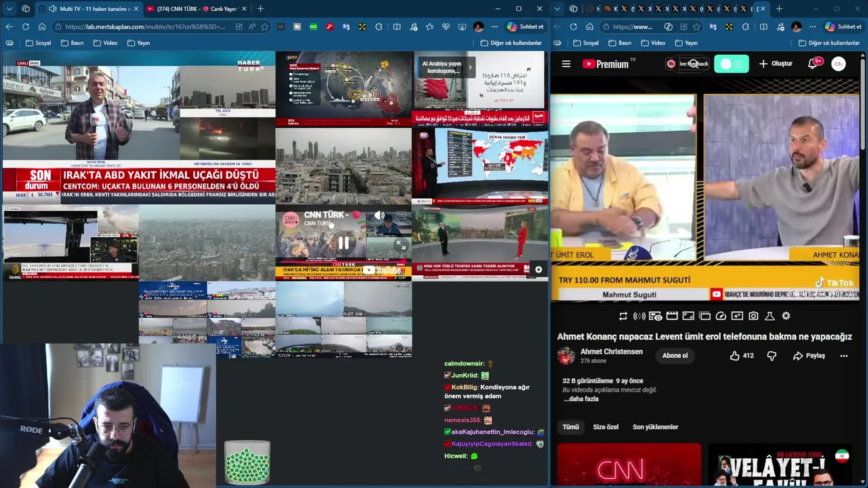Subscribe with Abone ol button
The image size is (868, 488).
click(675, 356)
